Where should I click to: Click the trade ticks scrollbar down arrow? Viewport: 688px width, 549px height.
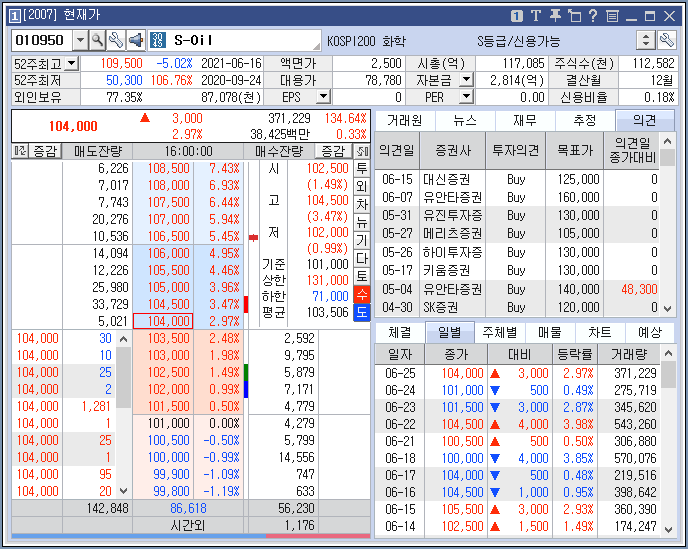[x=124, y=491]
